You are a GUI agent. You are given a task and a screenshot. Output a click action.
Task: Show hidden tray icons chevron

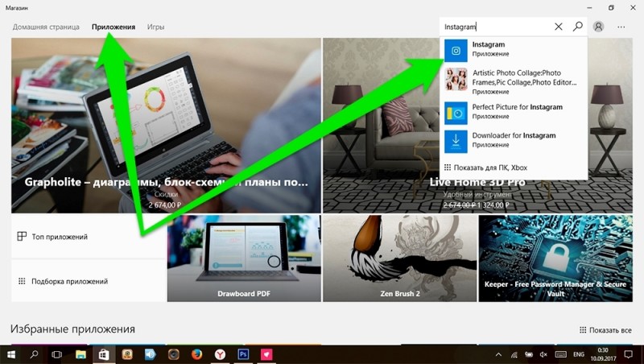click(x=498, y=354)
